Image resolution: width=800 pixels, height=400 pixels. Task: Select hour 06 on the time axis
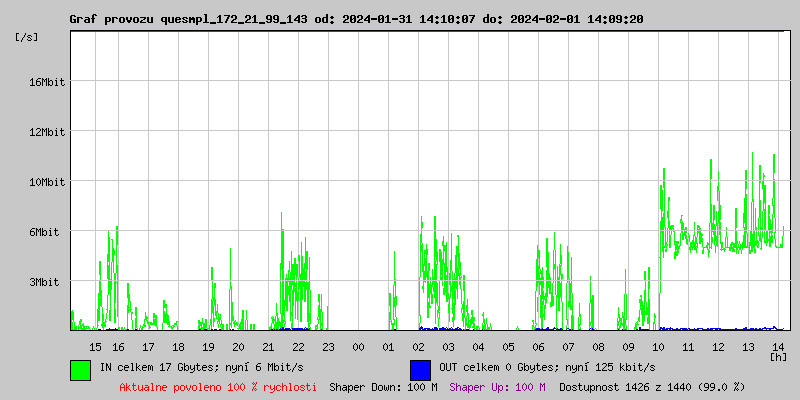tap(538, 346)
